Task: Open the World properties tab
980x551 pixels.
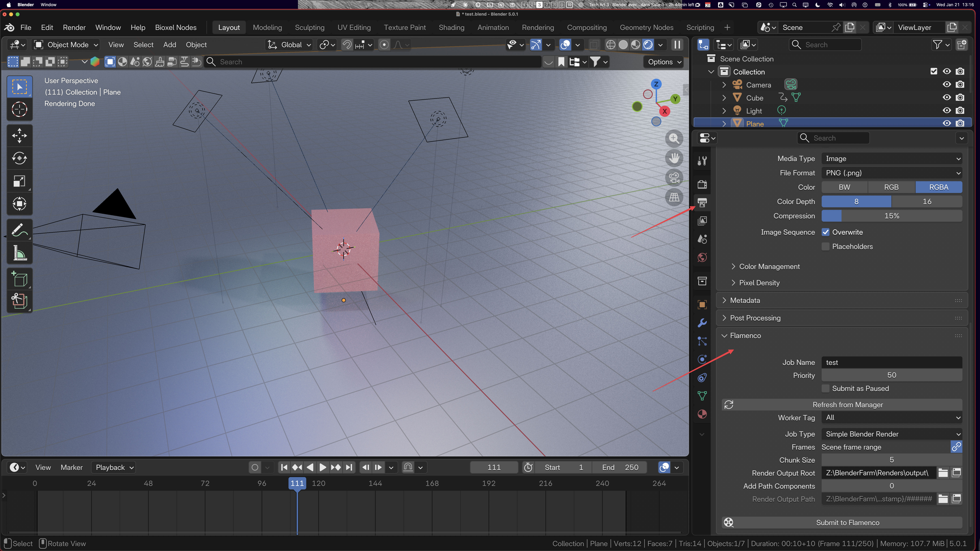Action: point(702,257)
